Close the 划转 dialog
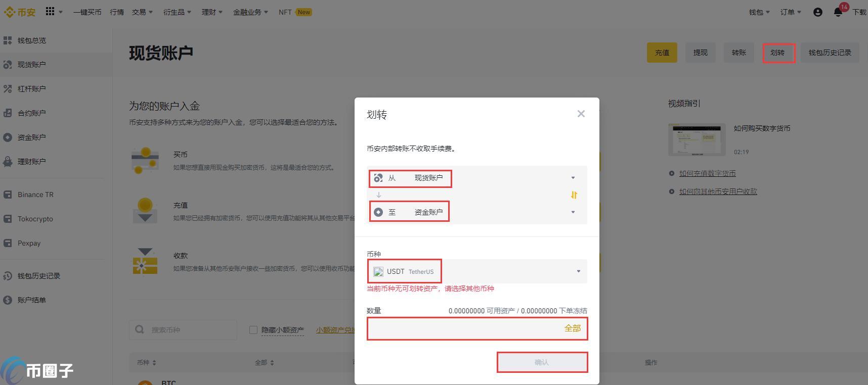The height and width of the screenshot is (385, 868). (x=581, y=114)
